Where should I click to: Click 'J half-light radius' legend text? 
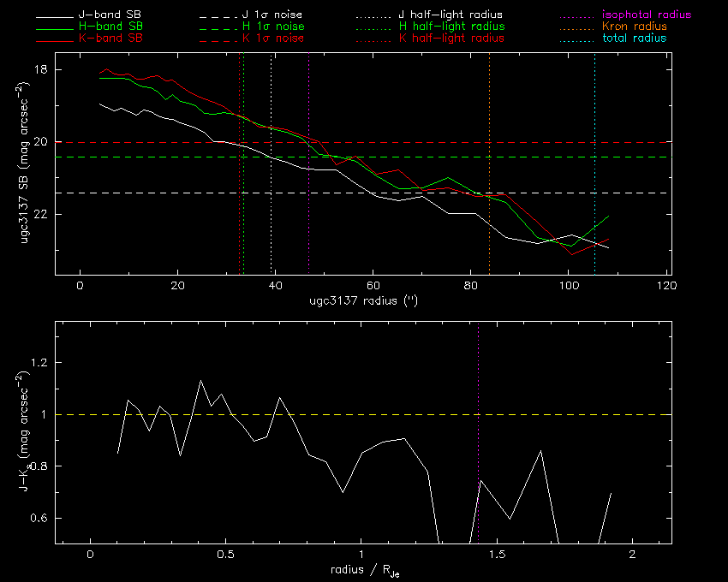click(x=451, y=15)
